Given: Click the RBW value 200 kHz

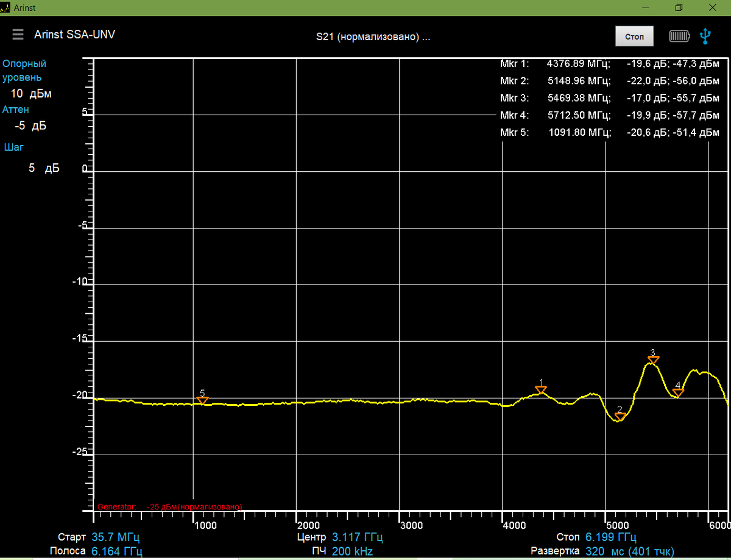Looking at the screenshot, I should [x=352, y=551].
